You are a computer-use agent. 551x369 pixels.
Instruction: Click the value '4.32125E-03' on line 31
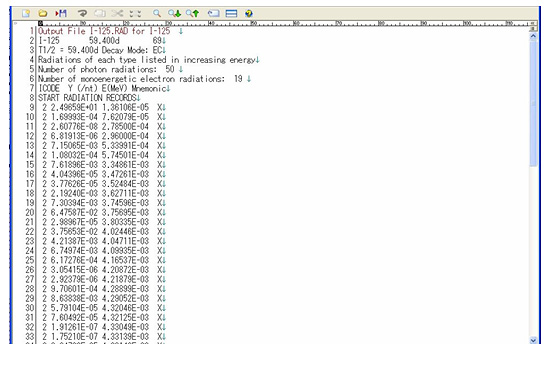tap(125, 318)
